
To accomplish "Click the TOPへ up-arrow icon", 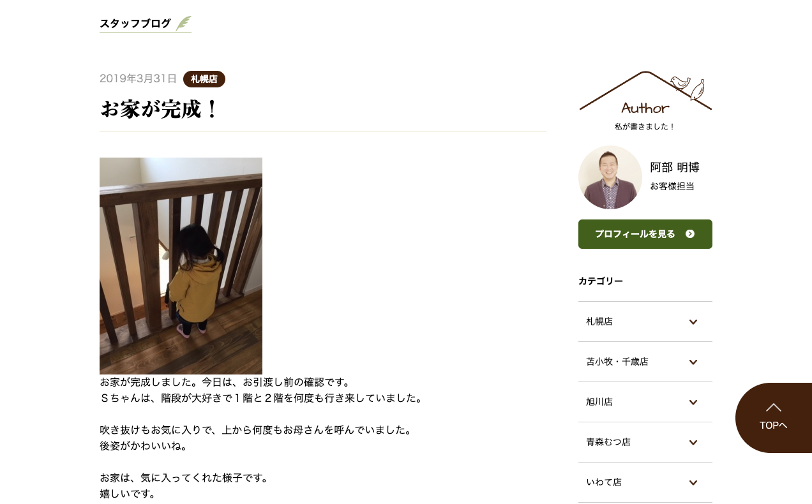I will (x=774, y=407).
